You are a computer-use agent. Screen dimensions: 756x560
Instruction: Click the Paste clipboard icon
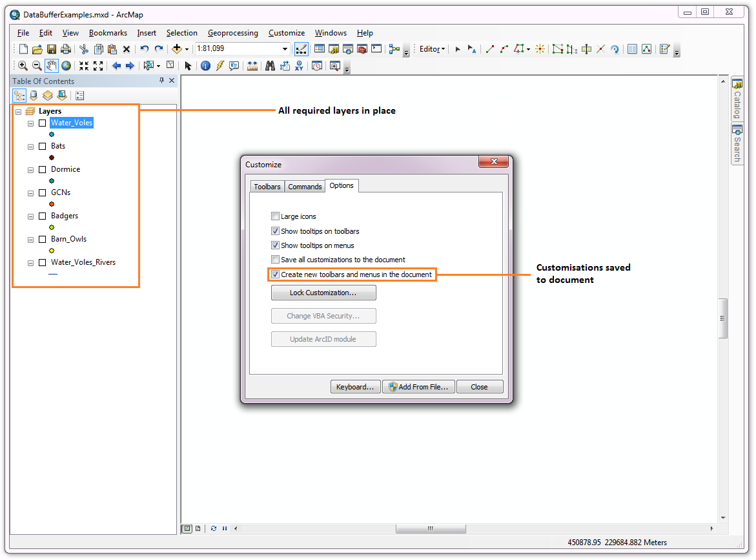112,48
